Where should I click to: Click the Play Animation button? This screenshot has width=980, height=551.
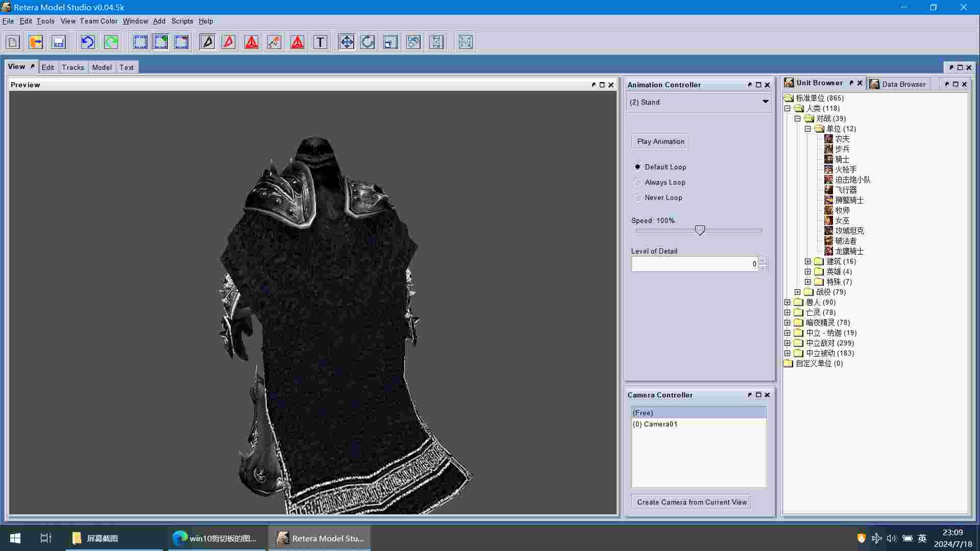tap(660, 141)
